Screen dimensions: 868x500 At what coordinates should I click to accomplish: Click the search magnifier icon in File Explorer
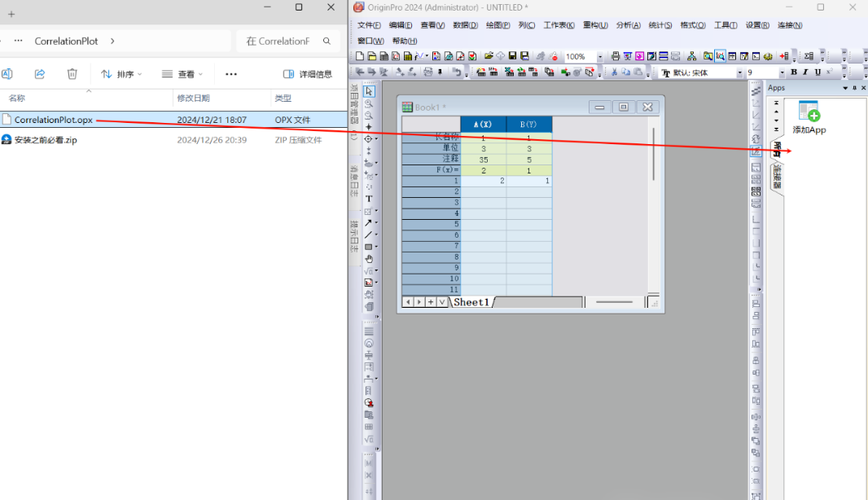327,41
